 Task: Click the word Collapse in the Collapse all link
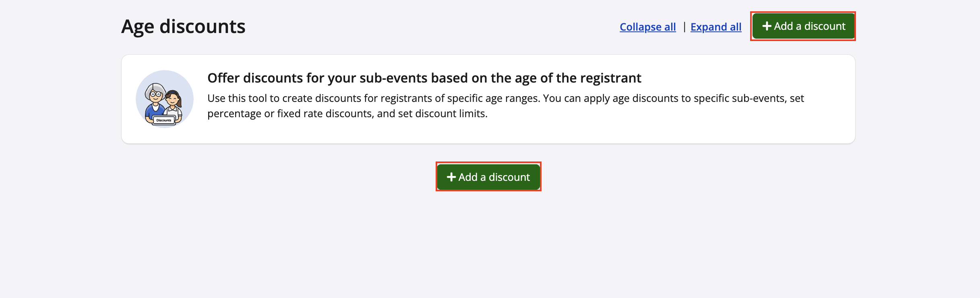coord(640,27)
